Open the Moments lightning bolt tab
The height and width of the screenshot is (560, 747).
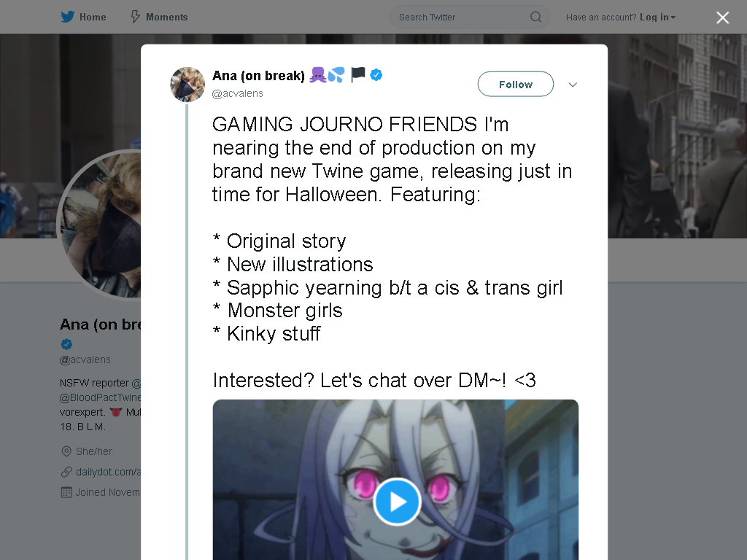coord(159,17)
